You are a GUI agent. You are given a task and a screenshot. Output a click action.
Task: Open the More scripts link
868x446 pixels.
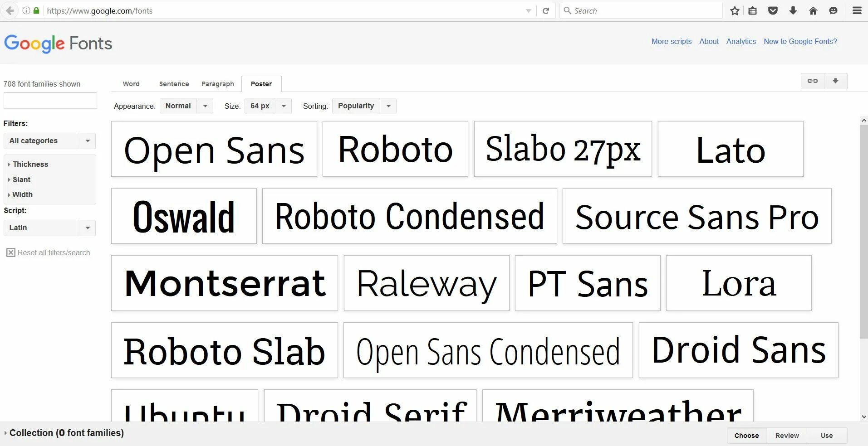coord(672,41)
